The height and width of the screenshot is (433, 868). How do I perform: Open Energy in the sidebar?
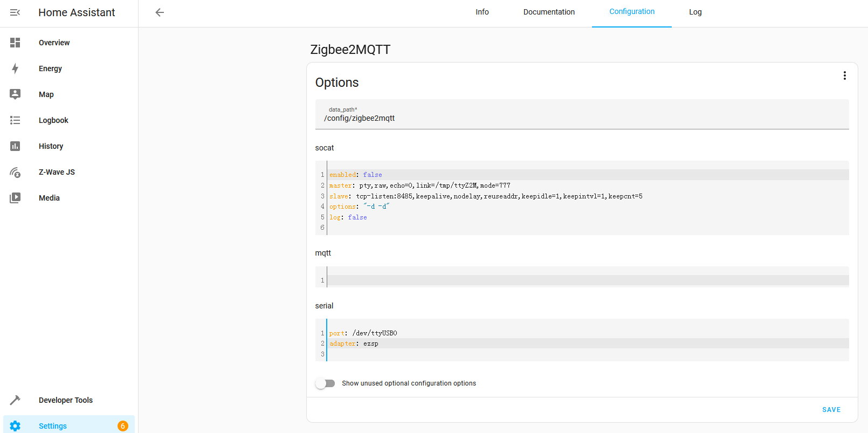click(69, 68)
